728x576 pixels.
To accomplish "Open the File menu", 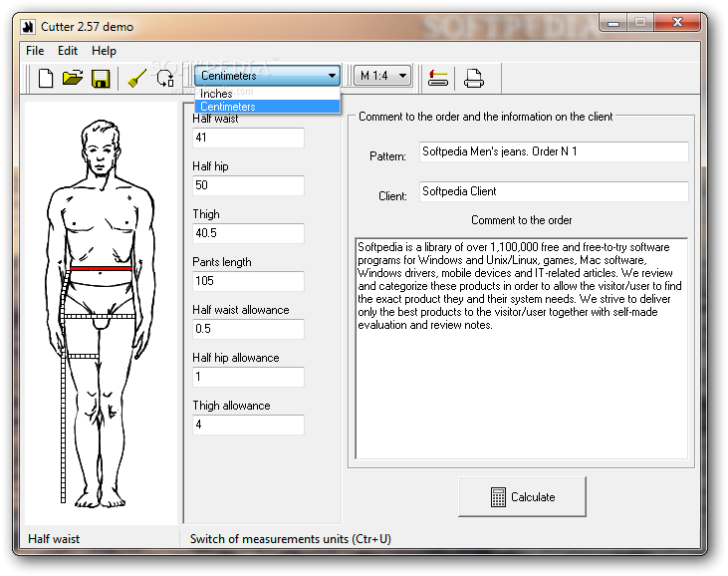I will pyautogui.click(x=35, y=51).
